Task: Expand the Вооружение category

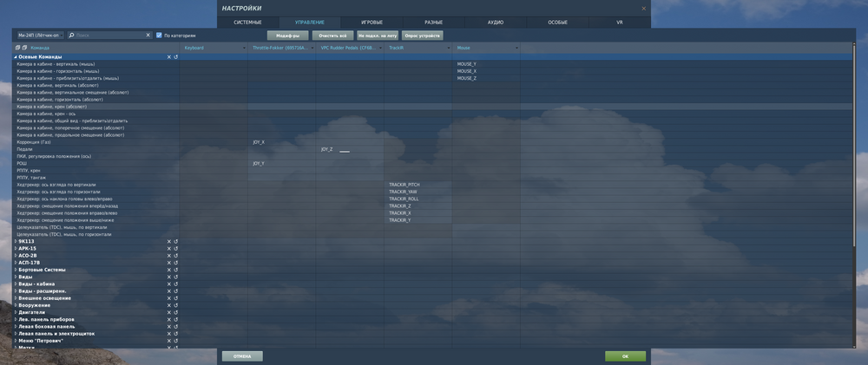Action: pyautogui.click(x=16, y=305)
